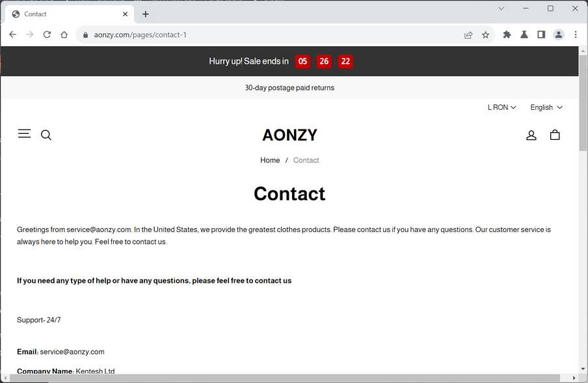Select the Contact browser tab
588x383 pixels.
click(x=65, y=14)
